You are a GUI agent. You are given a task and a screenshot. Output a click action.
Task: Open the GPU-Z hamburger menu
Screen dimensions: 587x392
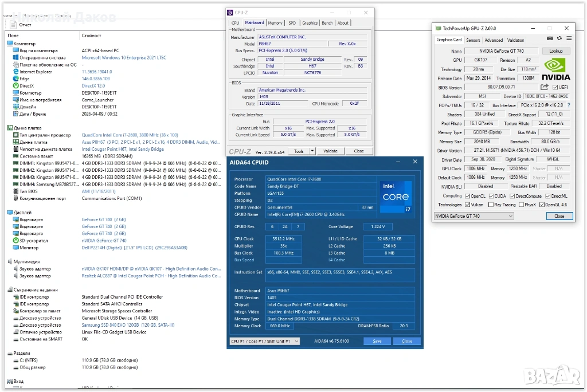tap(569, 38)
